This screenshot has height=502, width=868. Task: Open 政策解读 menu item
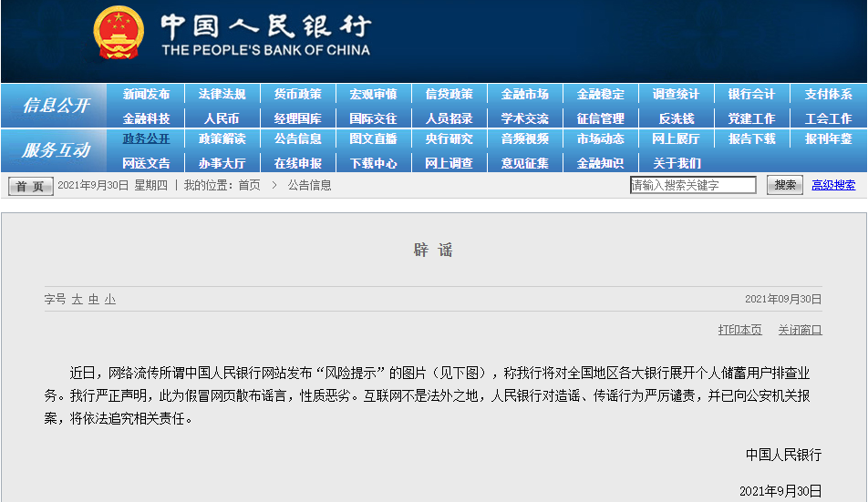point(222,138)
